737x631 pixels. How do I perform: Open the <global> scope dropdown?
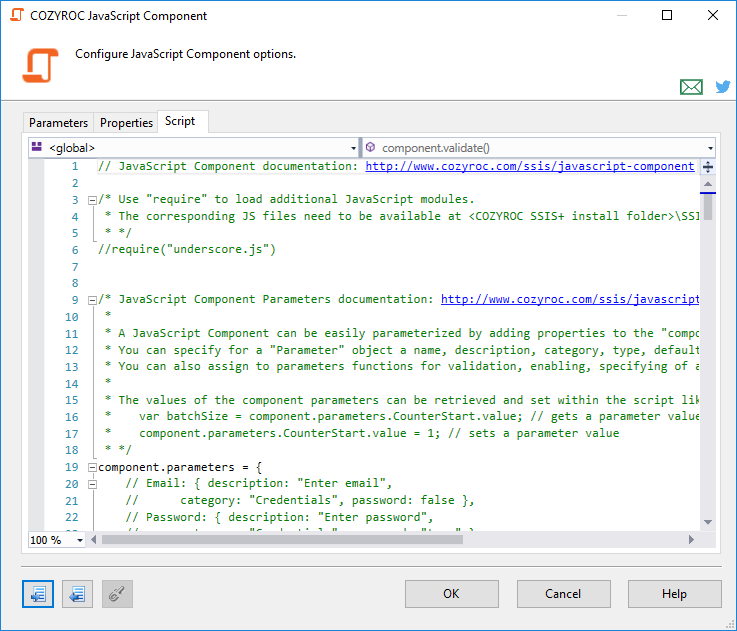tap(353, 148)
